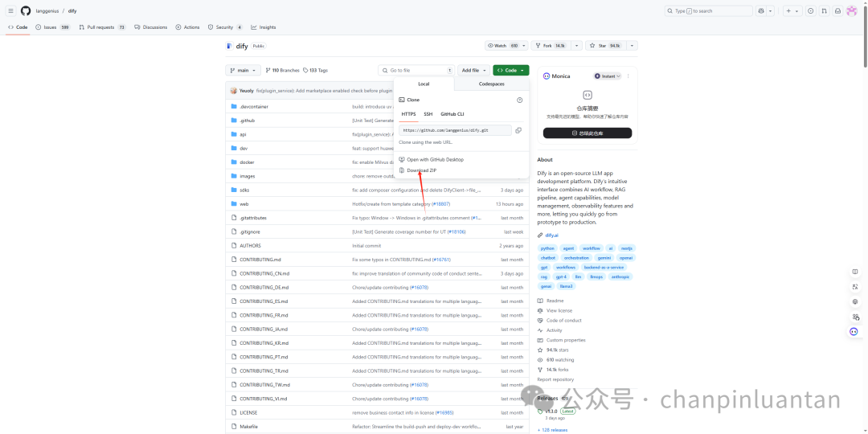View 110 Branches link

(283, 70)
